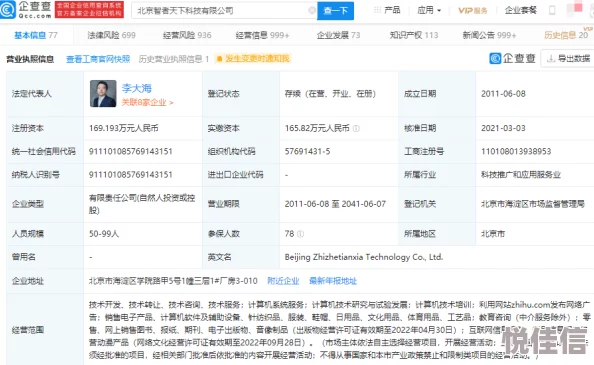594x365 pixels.
Task: Select the founding date 2011-06-08
Action: (x=503, y=94)
